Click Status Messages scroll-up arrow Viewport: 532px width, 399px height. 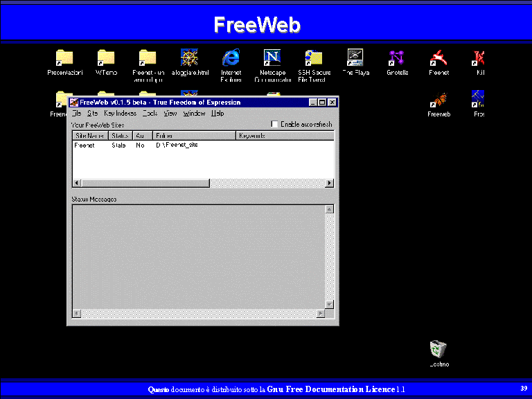[329, 209]
